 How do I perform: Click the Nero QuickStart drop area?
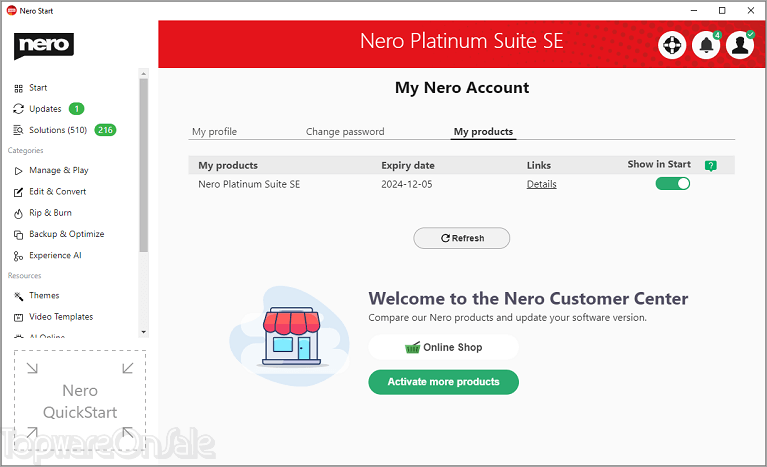pyautogui.click(x=80, y=401)
